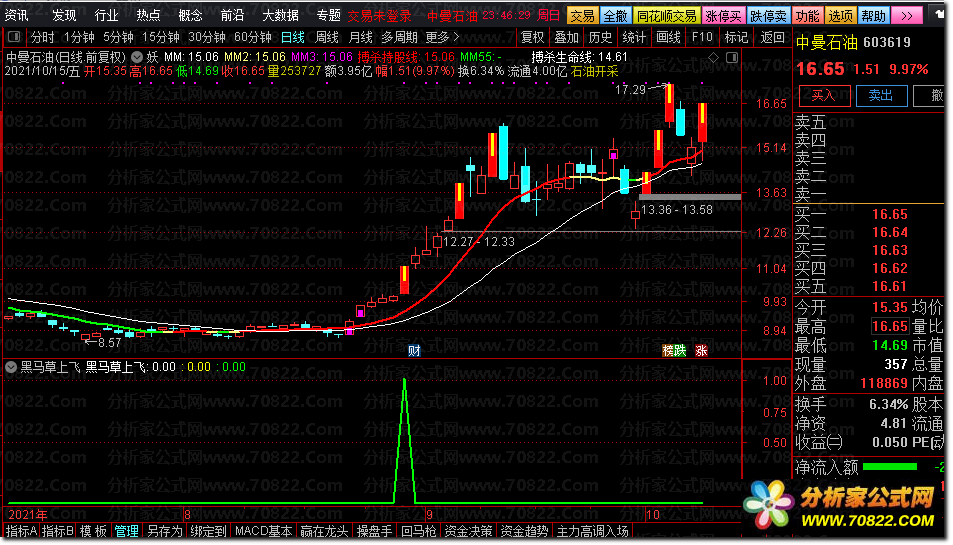Click the 财 marker on the chart
This screenshot has width=953, height=545.
[414, 351]
